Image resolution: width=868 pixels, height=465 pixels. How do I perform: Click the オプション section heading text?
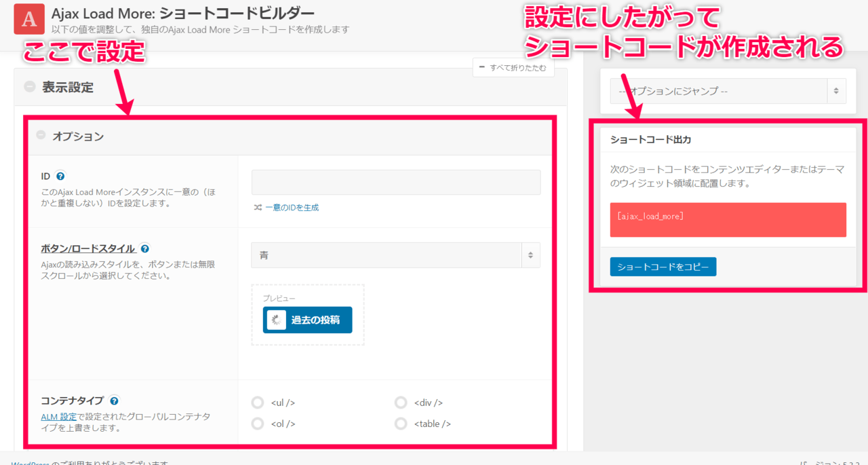click(78, 136)
